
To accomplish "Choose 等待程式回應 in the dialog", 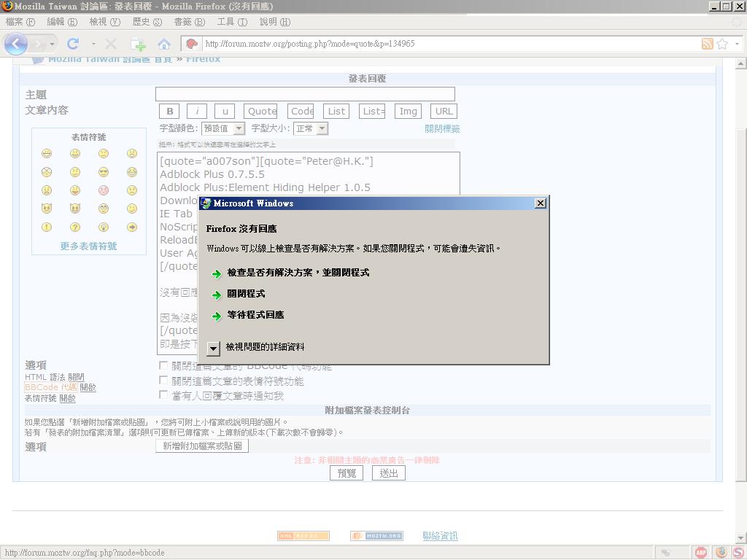I will (x=255, y=315).
